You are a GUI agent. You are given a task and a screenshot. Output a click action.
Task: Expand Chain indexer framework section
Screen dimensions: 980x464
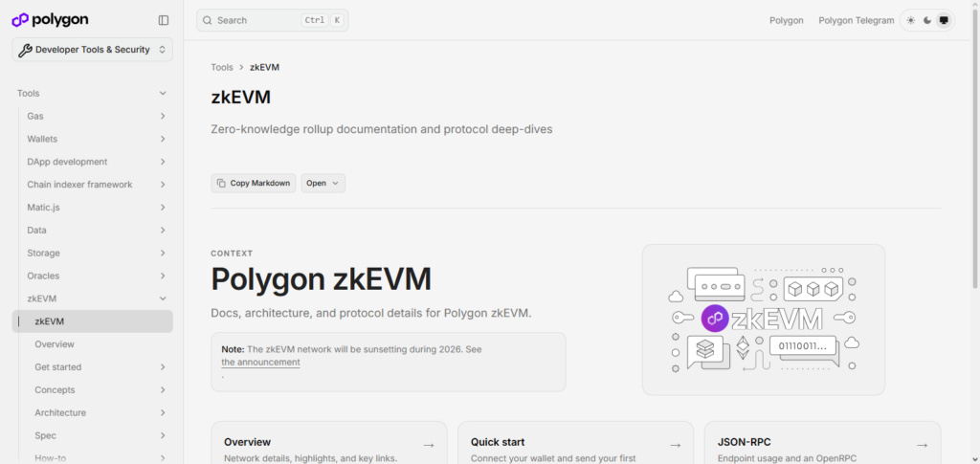(163, 185)
